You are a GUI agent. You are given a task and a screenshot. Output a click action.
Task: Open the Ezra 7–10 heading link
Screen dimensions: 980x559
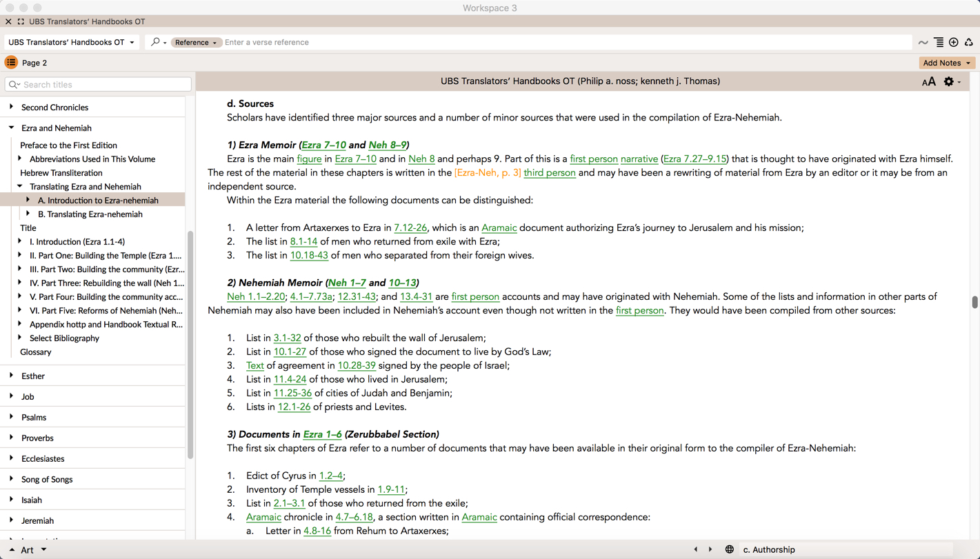(324, 145)
